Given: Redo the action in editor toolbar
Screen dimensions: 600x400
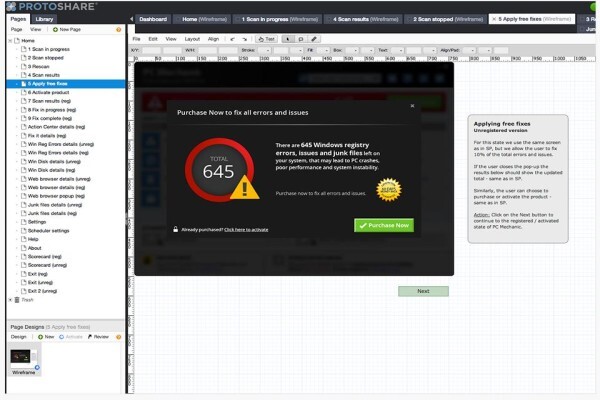Looking at the screenshot, I should pyautogui.click(x=244, y=39).
